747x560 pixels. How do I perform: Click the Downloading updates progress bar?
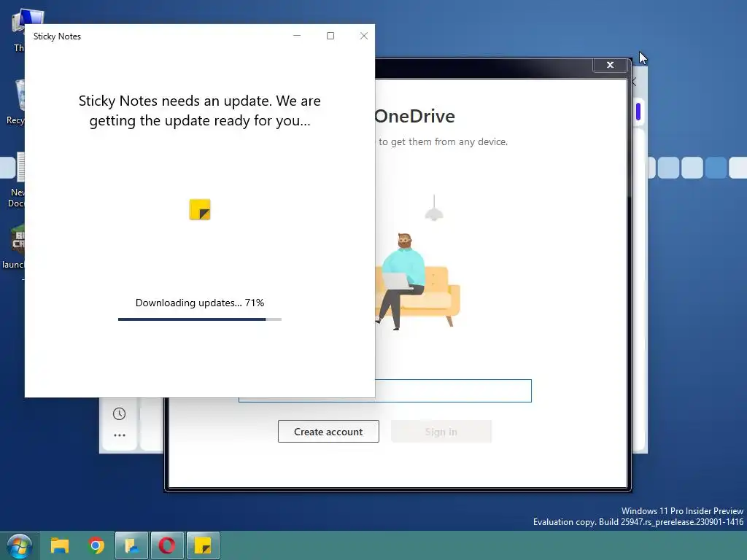click(200, 319)
